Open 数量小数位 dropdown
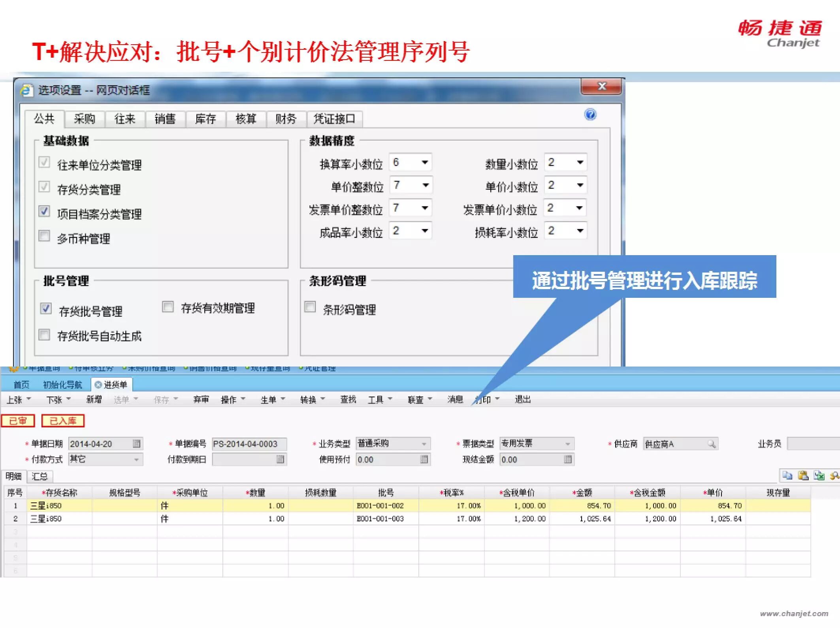840x628 pixels. (x=566, y=162)
